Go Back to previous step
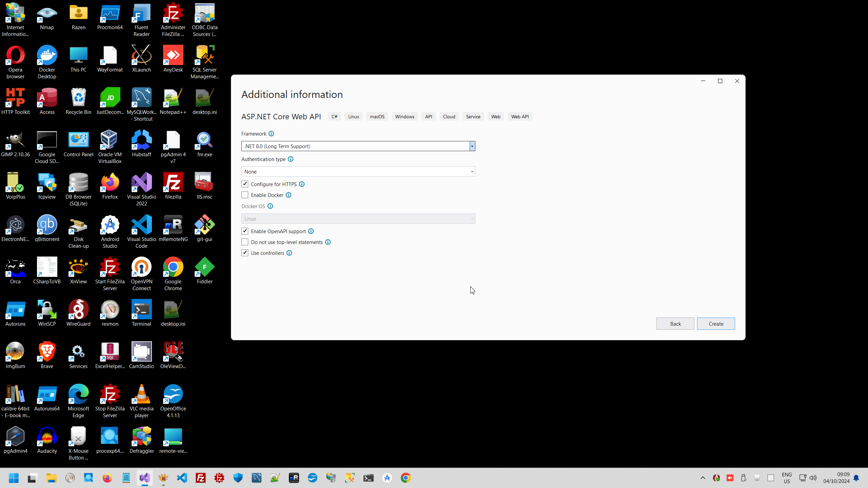The width and height of the screenshot is (868, 488). (675, 324)
